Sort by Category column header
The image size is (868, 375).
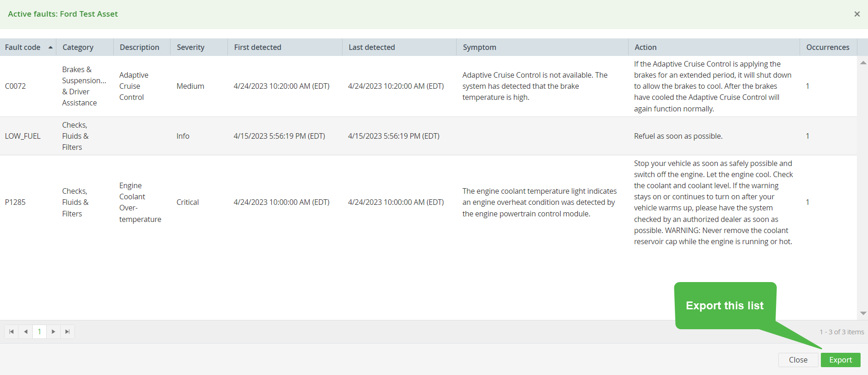tap(78, 47)
